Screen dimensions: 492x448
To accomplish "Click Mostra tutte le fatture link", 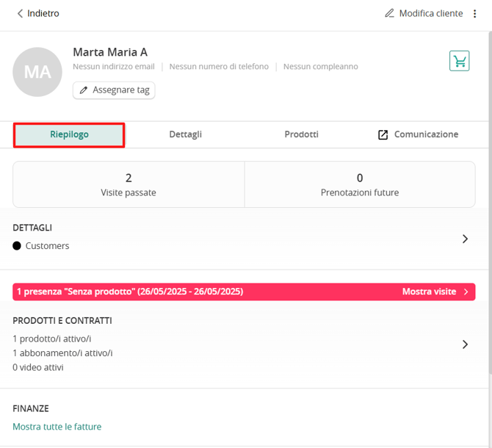I will point(57,427).
